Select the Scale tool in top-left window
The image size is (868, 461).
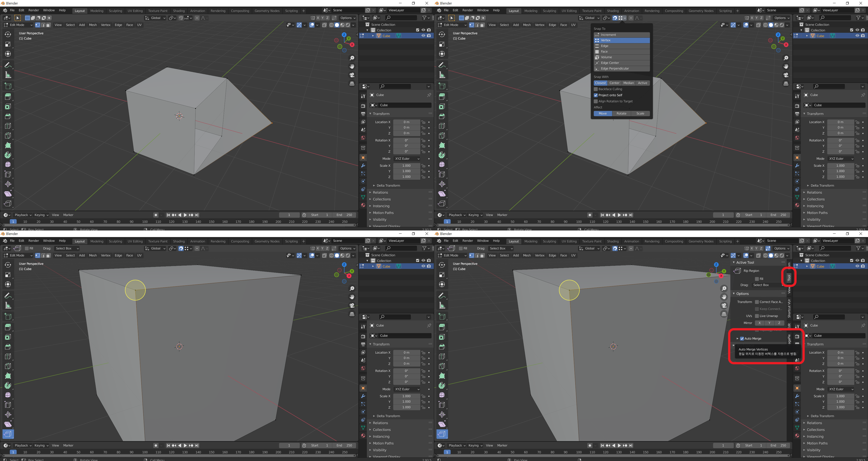pyautogui.click(x=8, y=44)
